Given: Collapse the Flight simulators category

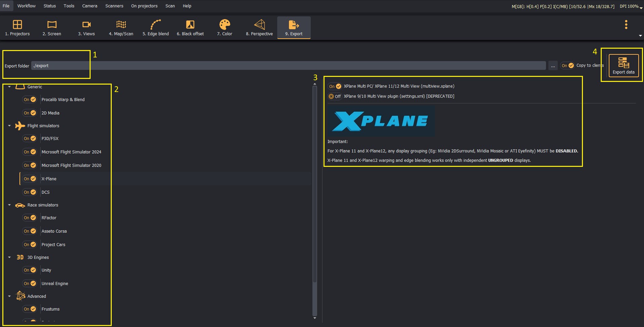Looking at the screenshot, I should point(9,126).
